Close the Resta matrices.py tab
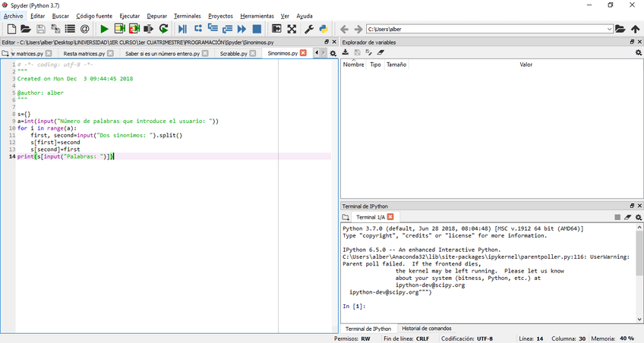This screenshot has width=644, height=343. 110,54
